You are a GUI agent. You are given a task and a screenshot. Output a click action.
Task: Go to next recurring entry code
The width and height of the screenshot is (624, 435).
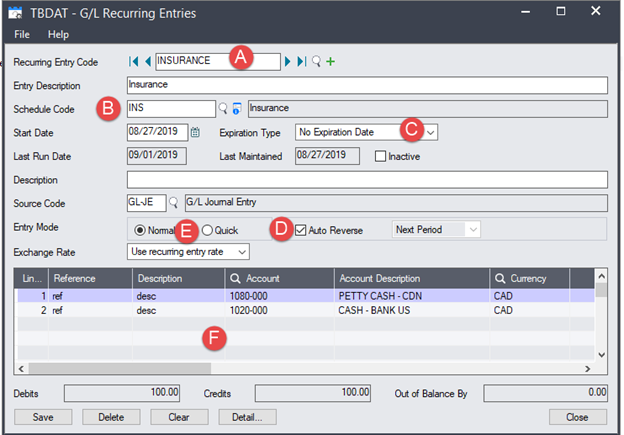point(287,61)
